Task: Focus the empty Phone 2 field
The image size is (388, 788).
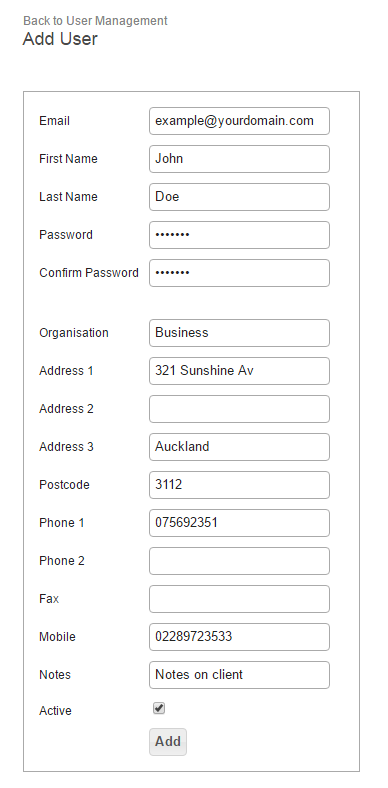Action: 239,561
